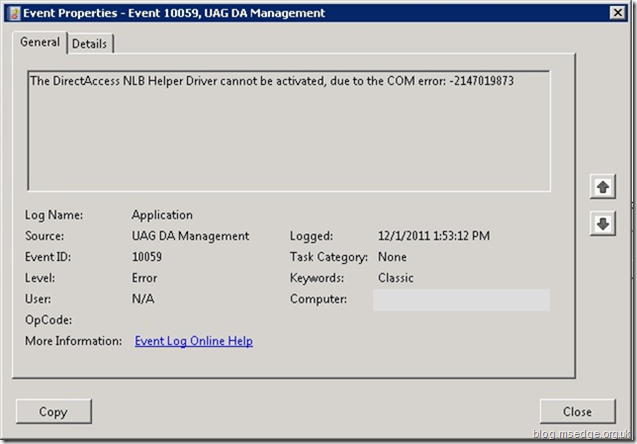The image size is (637, 444).
Task: Click the Logged label
Action: 311,236
